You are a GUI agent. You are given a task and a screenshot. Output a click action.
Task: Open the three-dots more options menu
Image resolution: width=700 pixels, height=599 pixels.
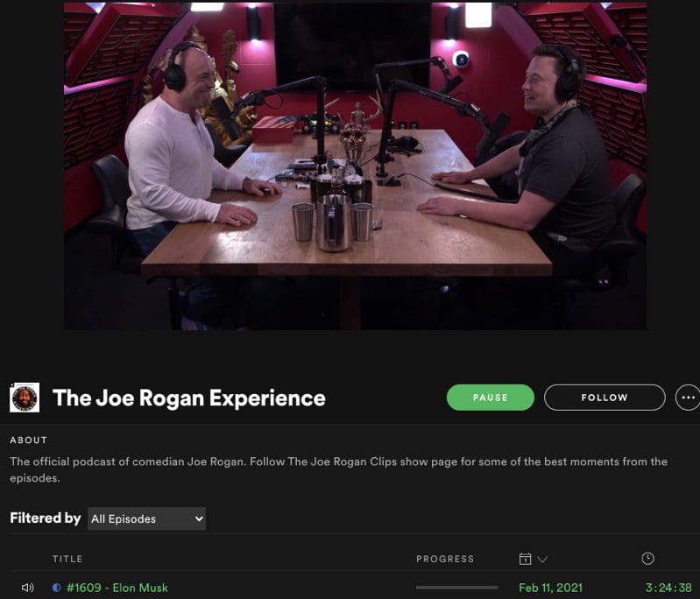[x=688, y=398]
